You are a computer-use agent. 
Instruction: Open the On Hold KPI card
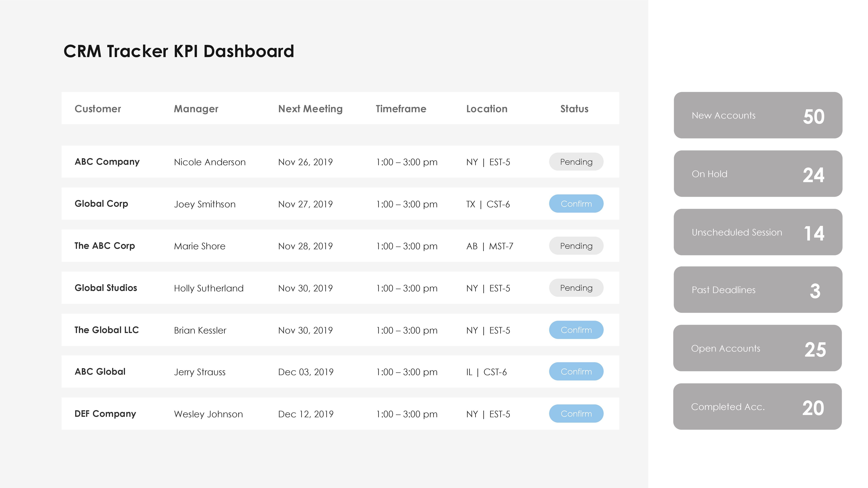pyautogui.click(x=758, y=174)
